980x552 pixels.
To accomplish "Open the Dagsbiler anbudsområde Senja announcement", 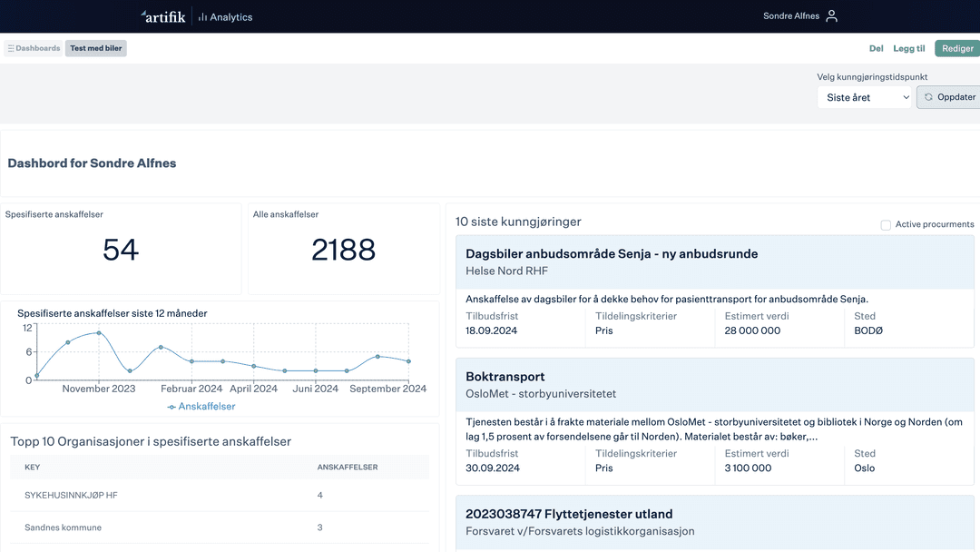I will [612, 254].
